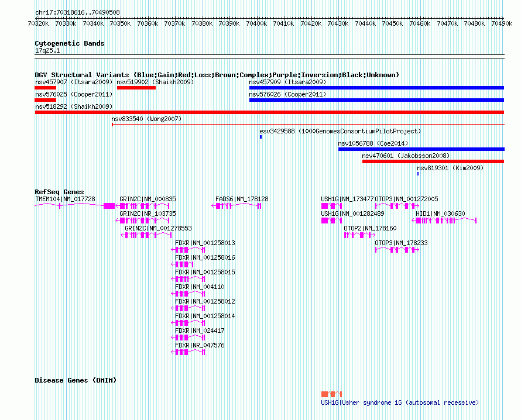
Task: Click the 70450k ruler position label
Action: click(392, 23)
